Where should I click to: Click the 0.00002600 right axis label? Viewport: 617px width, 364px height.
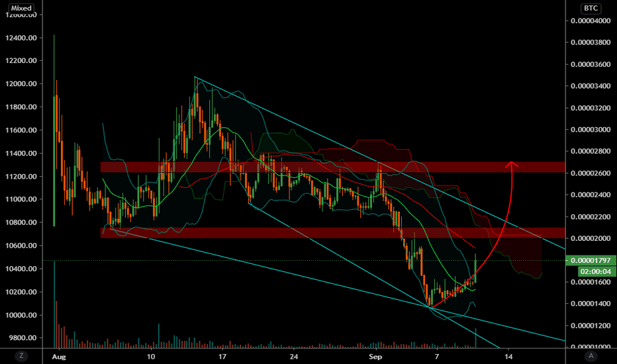point(591,173)
